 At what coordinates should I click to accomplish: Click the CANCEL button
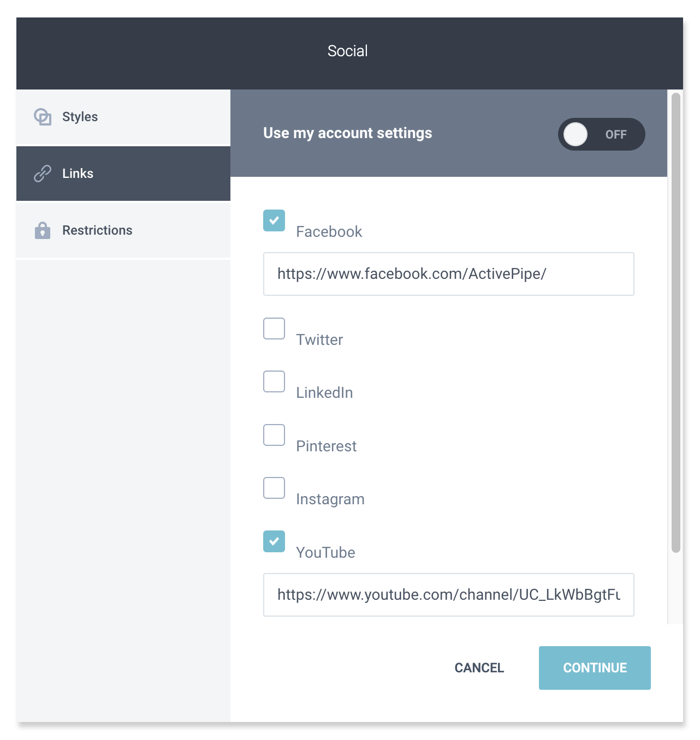(x=479, y=668)
